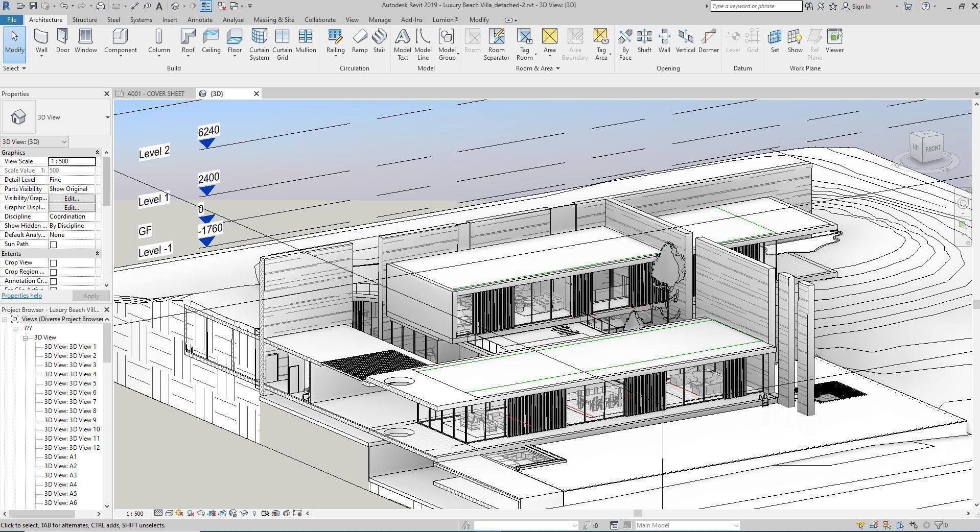Click the Undo arrow icon
This screenshot has width=980, height=532.
64,6
